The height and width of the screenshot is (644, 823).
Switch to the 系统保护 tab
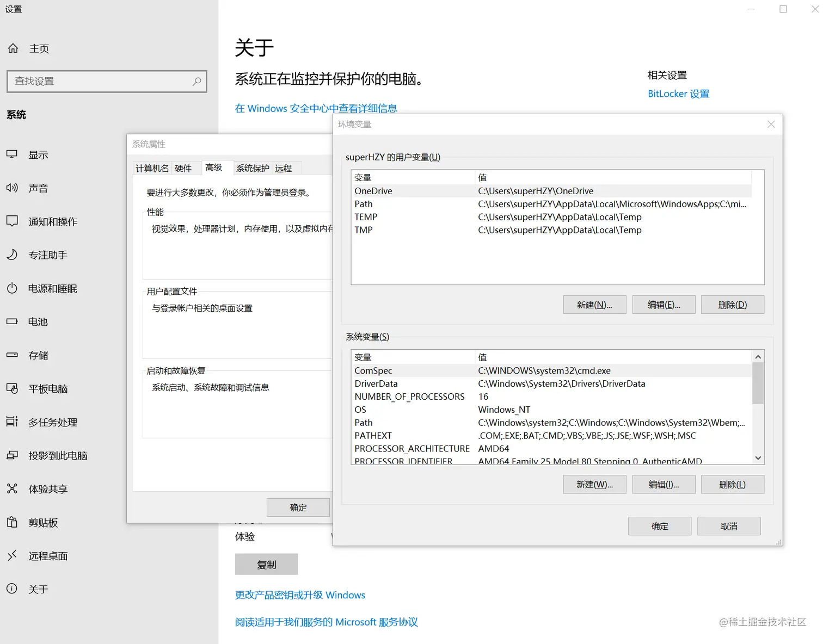(252, 168)
